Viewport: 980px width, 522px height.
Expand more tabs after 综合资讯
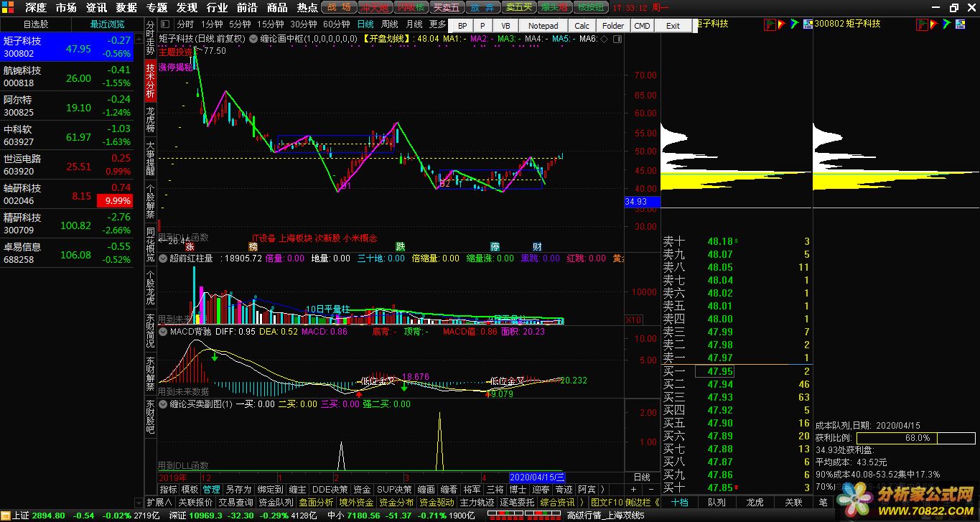point(582,503)
